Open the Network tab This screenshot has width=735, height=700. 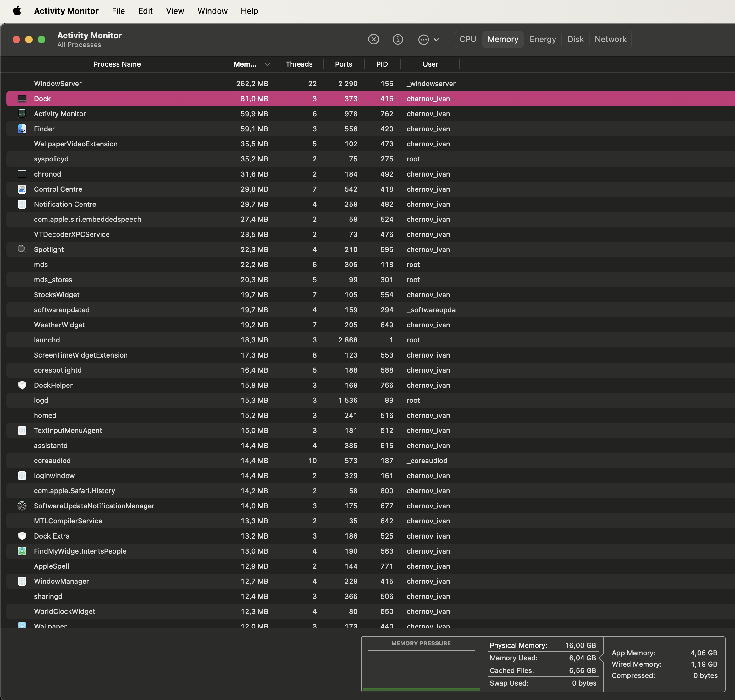[610, 39]
